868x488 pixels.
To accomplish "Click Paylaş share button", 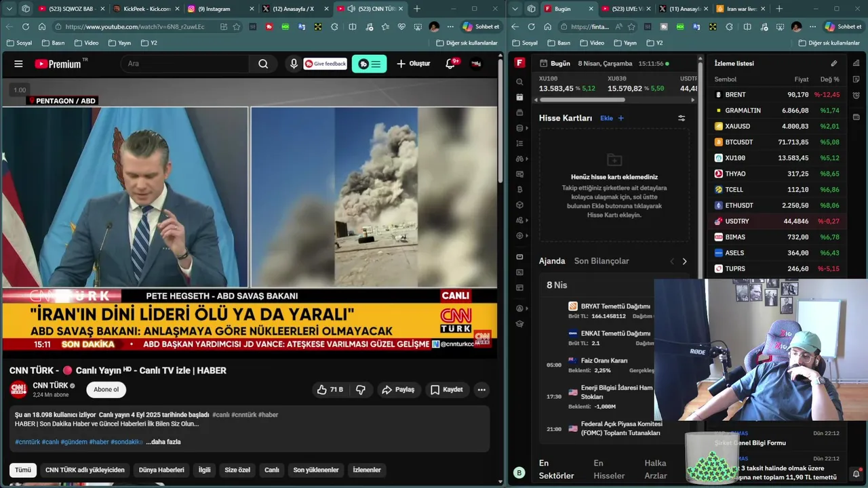I will [x=398, y=390].
